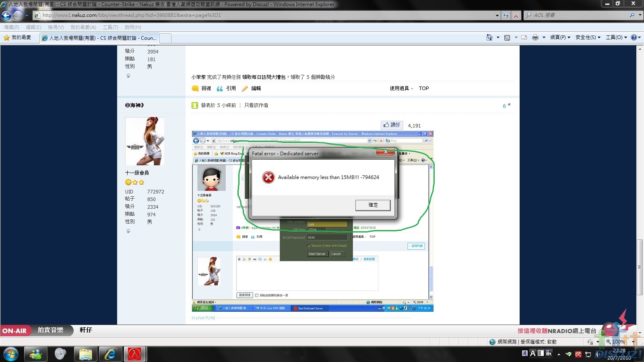The height and width of the screenshot is (362, 644).
Task: Click the 速 input method icon
Action: click(x=525, y=353)
